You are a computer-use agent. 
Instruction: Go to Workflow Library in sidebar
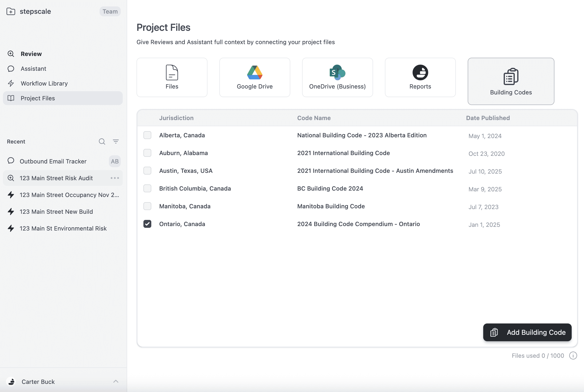[44, 84]
